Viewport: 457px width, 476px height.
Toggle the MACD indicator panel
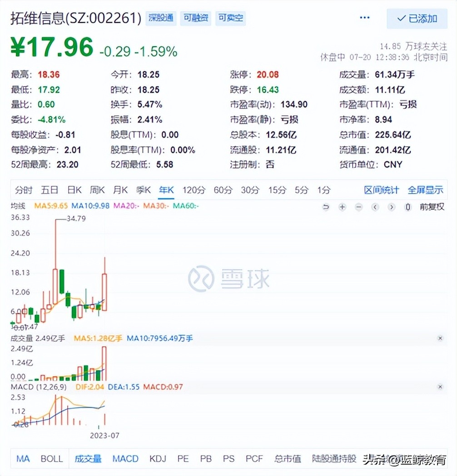click(x=125, y=459)
